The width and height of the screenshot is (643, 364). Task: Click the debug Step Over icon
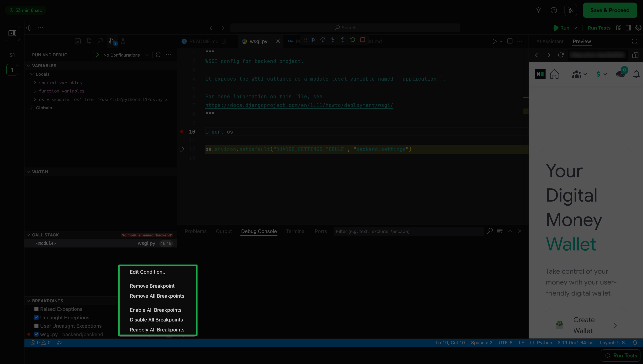[323, 40]
